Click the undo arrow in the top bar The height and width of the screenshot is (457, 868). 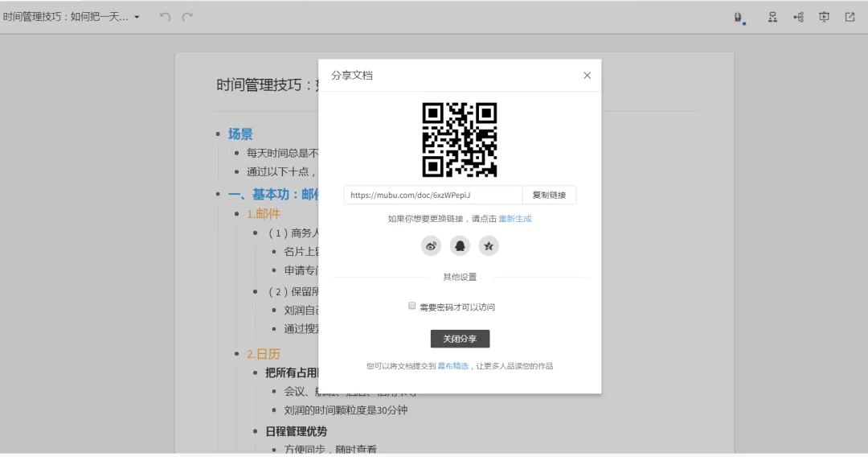pos(165,17)
